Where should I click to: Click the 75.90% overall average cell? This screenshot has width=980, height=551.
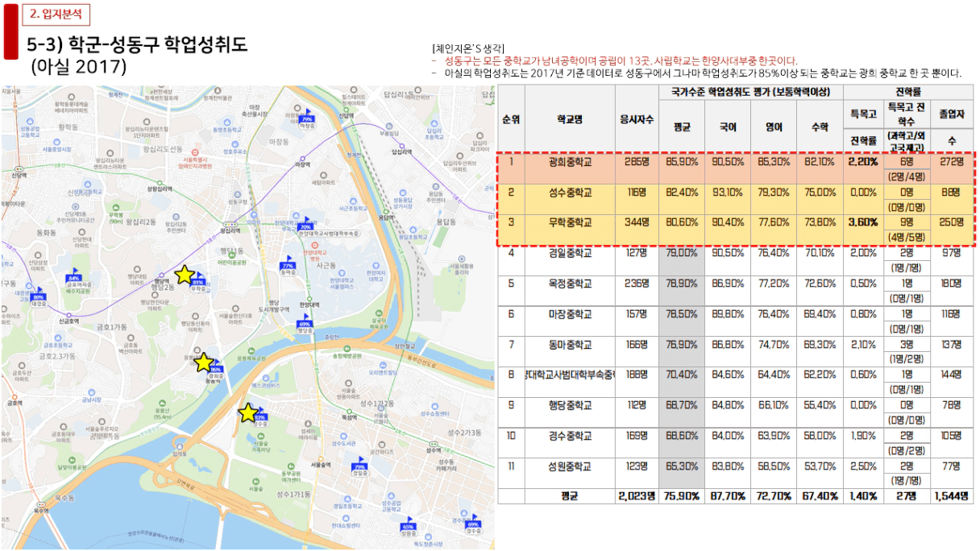tap(682, 495)
